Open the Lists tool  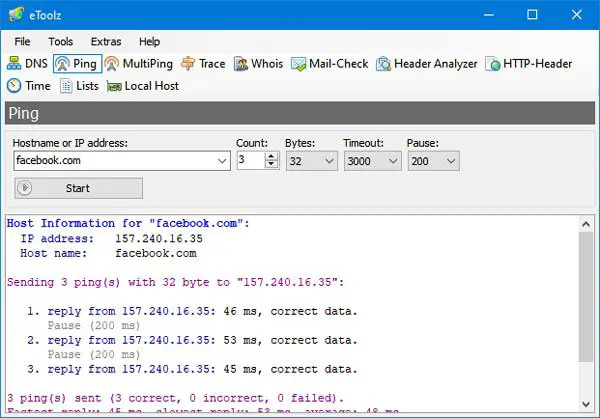79,86
